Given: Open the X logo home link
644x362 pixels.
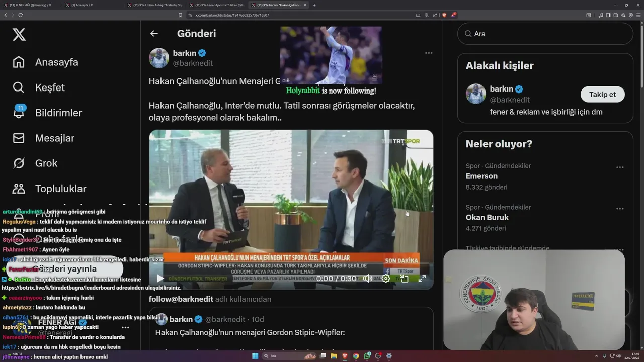Looking at the screenshot, I should coord(19,34).
